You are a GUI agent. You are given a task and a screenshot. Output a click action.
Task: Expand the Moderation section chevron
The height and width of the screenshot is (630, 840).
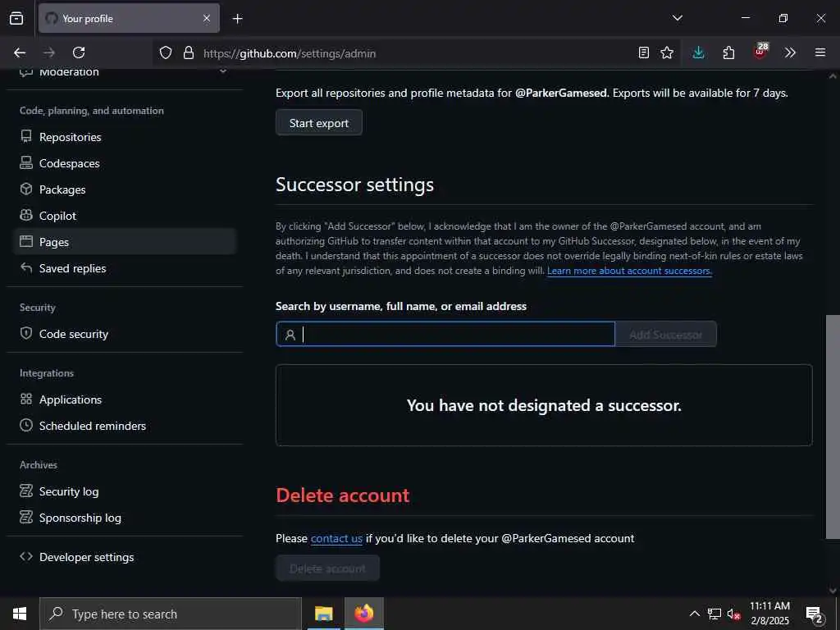(x=223, y=71)
